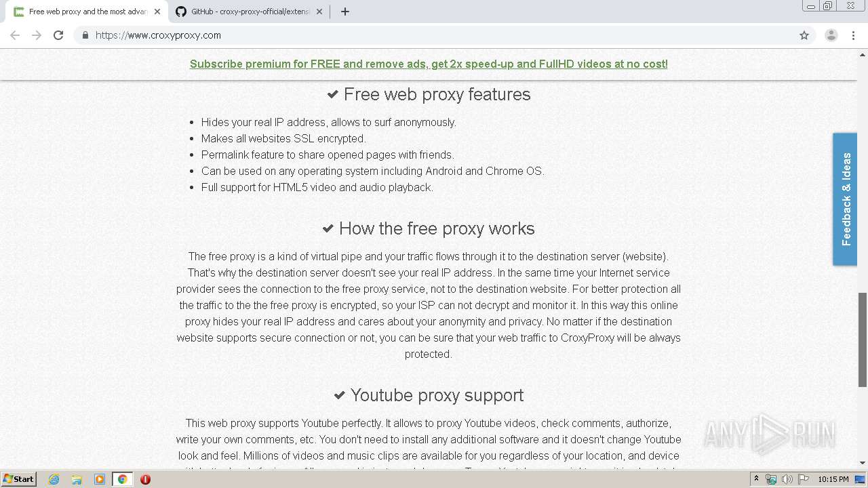
Task: View site security lock info
Action: 85,35
